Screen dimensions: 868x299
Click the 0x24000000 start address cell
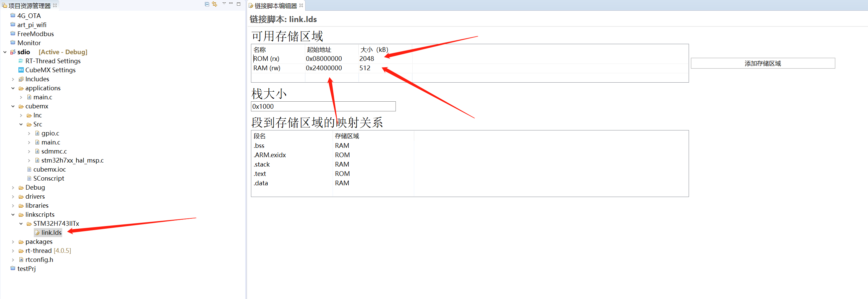[x=324, y=68]
